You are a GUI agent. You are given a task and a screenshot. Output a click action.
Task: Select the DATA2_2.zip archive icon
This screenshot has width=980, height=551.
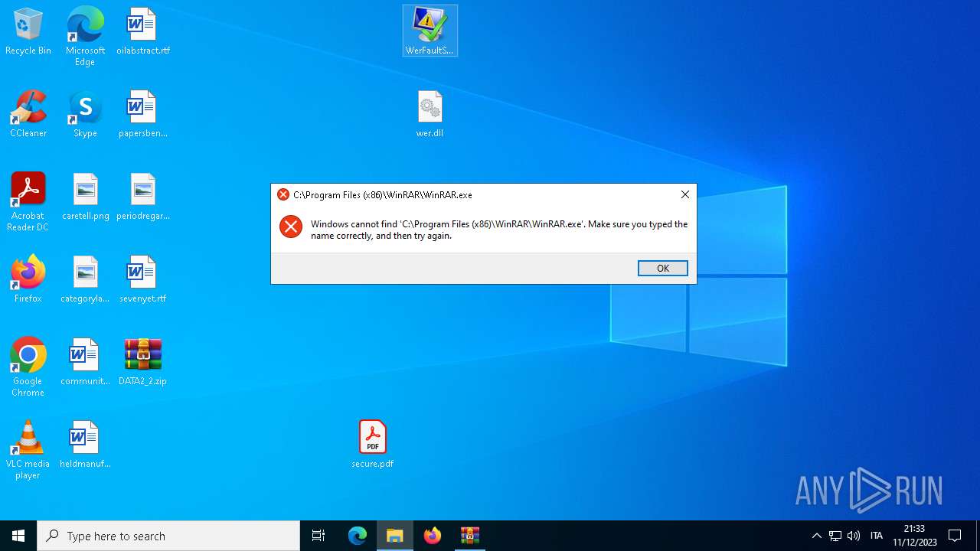click(x=143, y=362)
